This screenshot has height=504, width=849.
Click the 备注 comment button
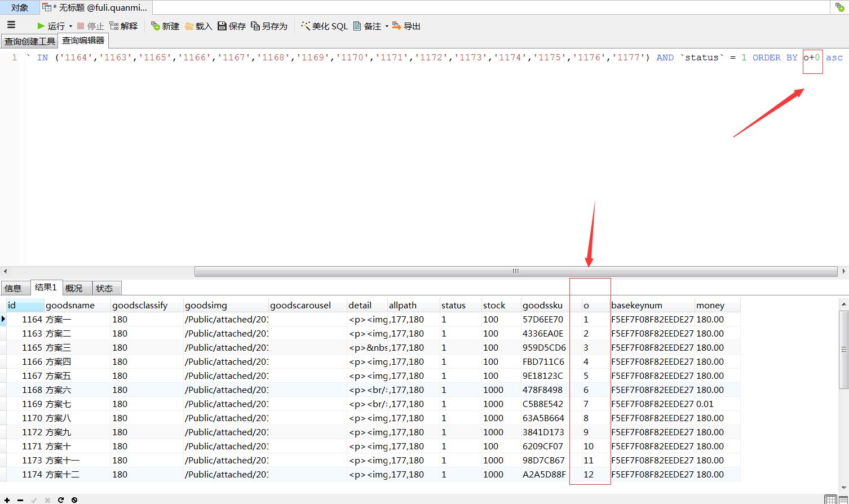click(x=368, y=26)
